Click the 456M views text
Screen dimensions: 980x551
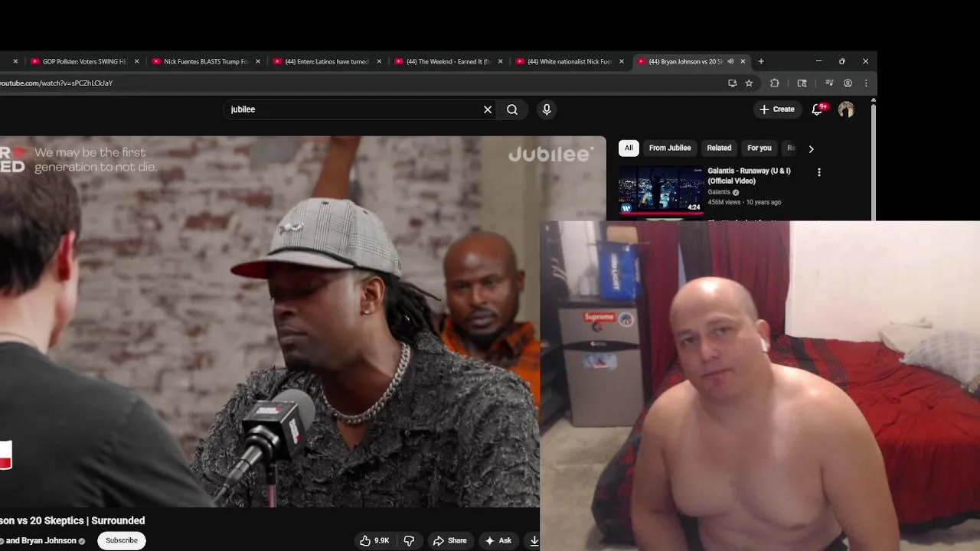(x=724, y=202)
